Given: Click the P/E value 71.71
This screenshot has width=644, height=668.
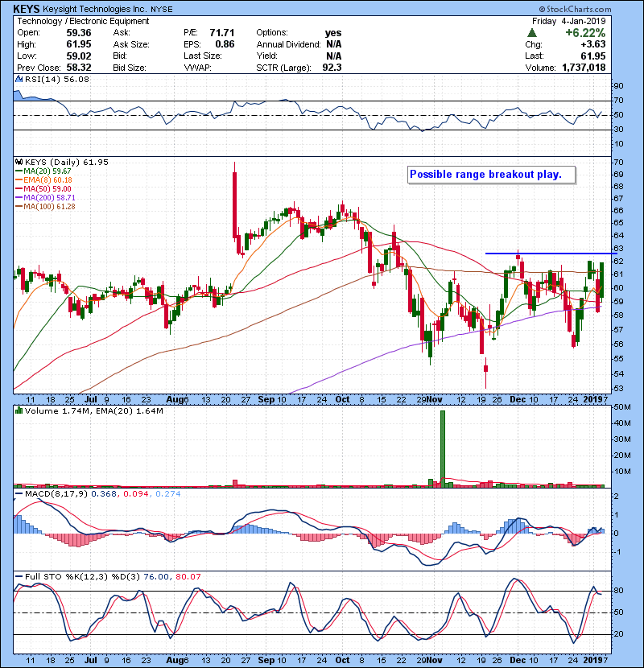Looking at the screenshot, I should point(221,33).
